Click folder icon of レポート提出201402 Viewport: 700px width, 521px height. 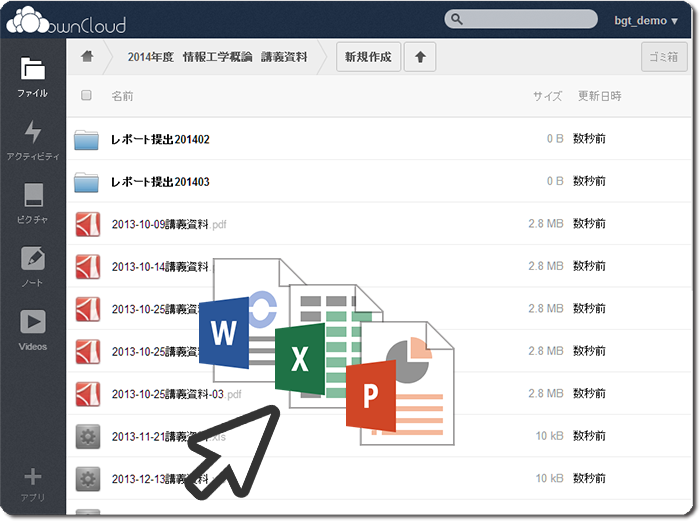click(86, 140)
